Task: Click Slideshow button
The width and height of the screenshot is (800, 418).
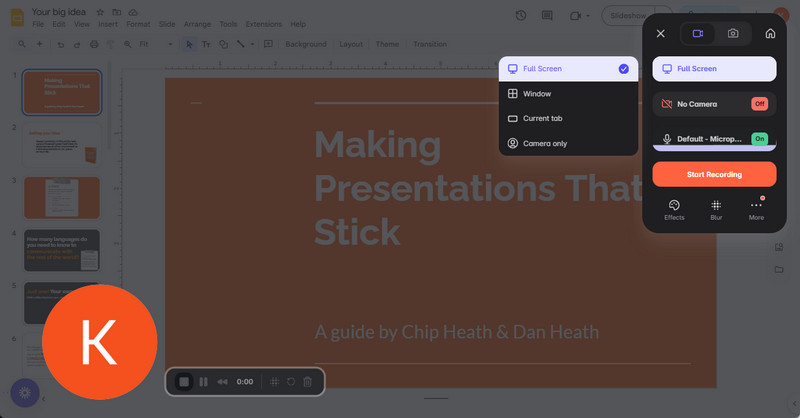Action: (629, 16)
